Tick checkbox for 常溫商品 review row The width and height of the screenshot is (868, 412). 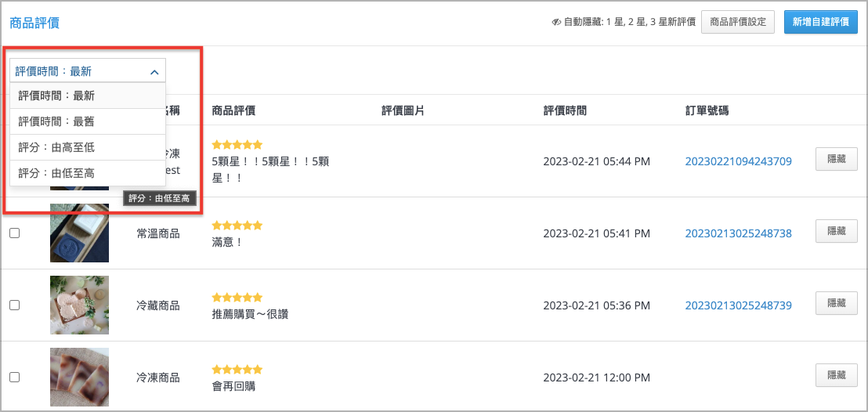coord(15,233)
